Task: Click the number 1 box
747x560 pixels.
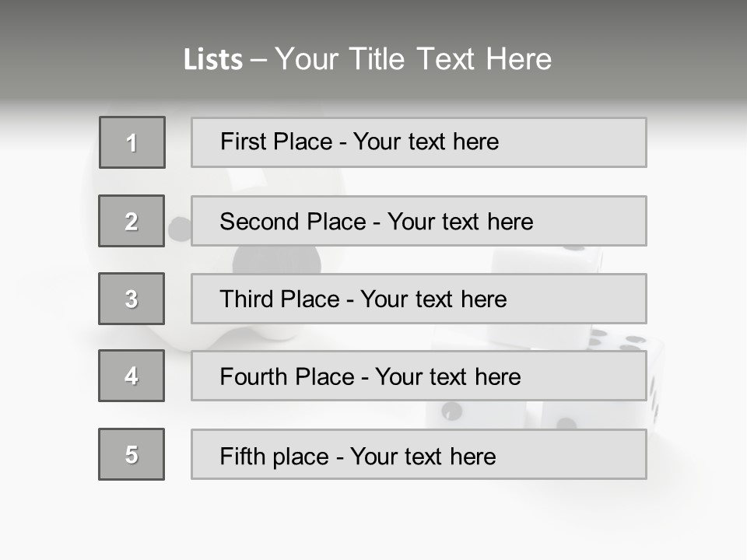Action: 132,142
